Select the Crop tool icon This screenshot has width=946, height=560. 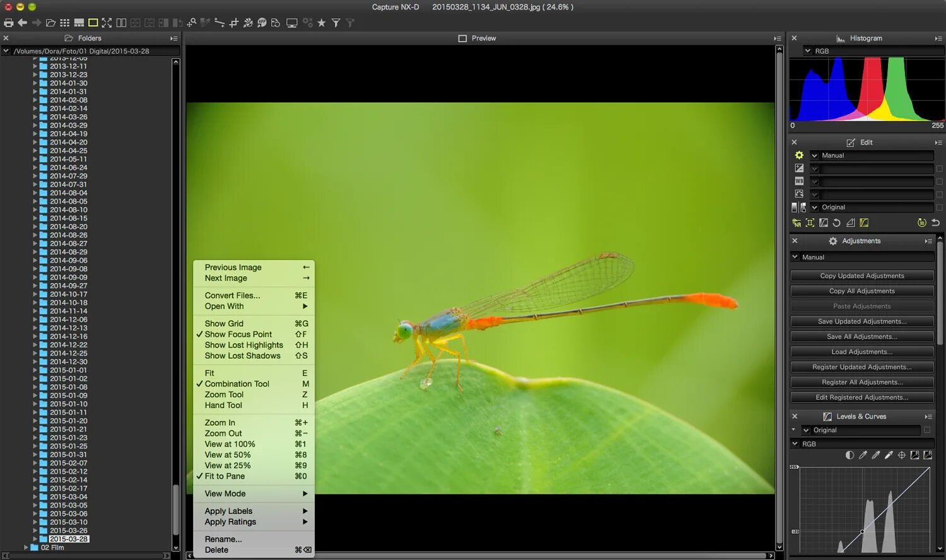(x=234, y=23)
